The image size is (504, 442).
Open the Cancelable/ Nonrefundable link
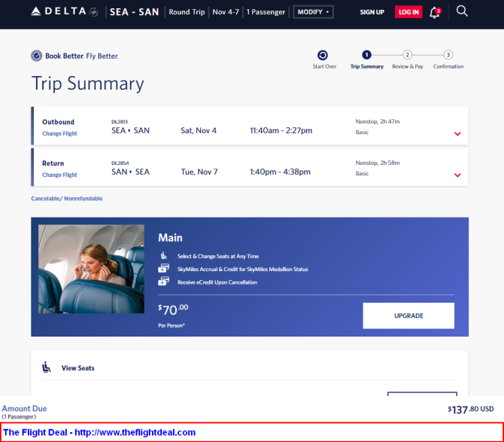pyautogui.click(x=67, y=199)
